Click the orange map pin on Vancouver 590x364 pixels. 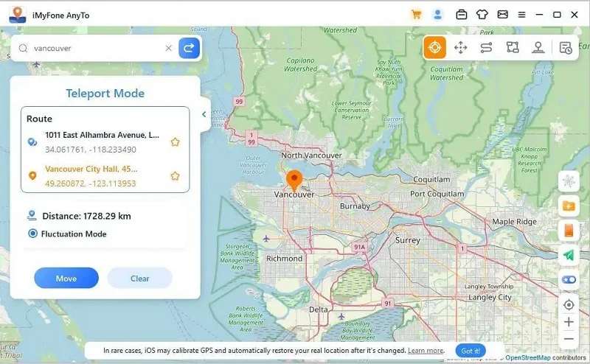(294, 180)
